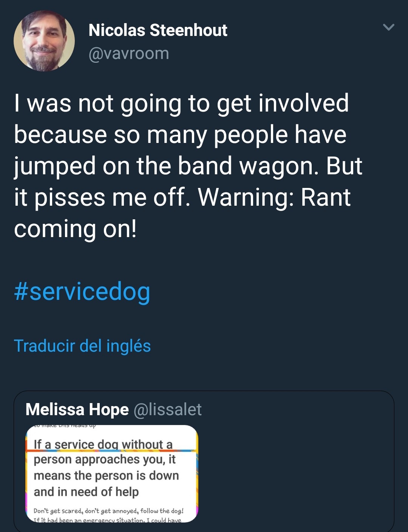Open Nicolas Steenhout's profile avatar
This screenshot has height=532, width=408.
44,41
